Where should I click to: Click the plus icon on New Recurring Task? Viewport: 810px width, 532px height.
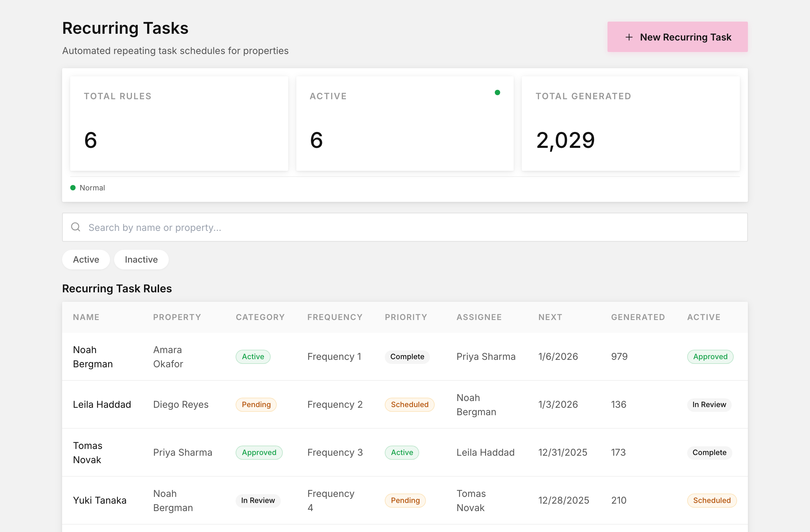pyautogui.click(x=629, y=37)
